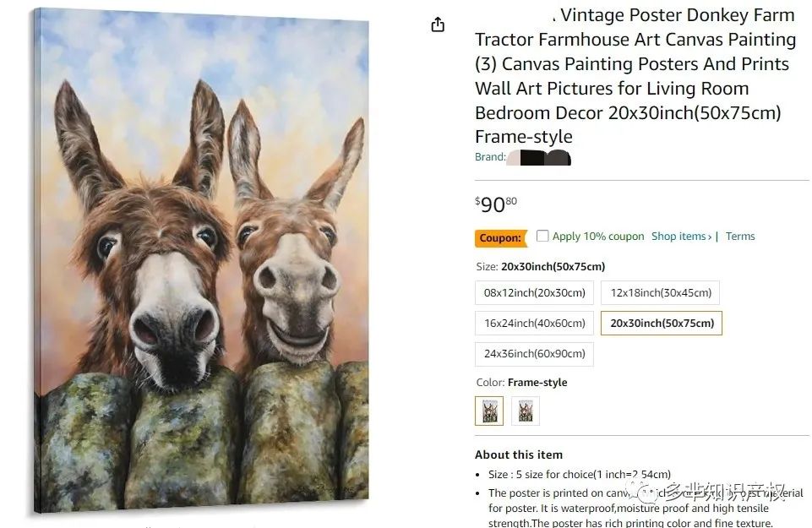Click the chevron arrow after Shop items
Image resolution: width=812 pixels, height=528 pixels.
point(710,237)
